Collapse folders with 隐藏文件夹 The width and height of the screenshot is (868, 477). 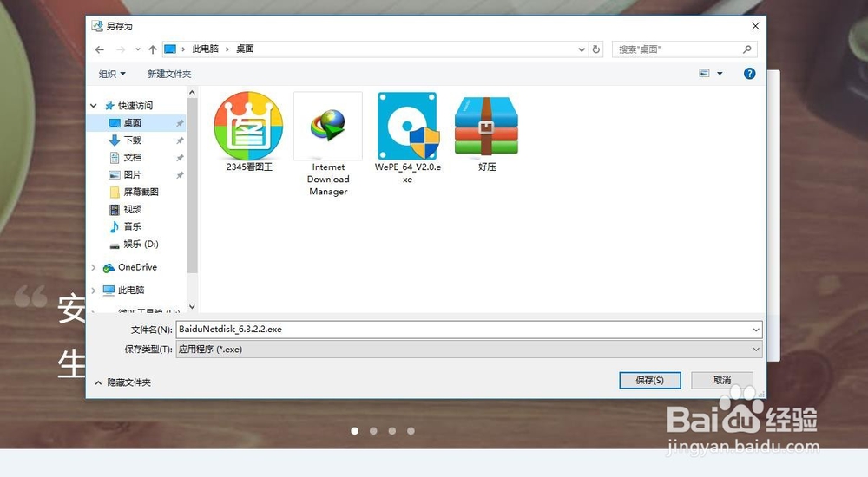tap(123, 382)
